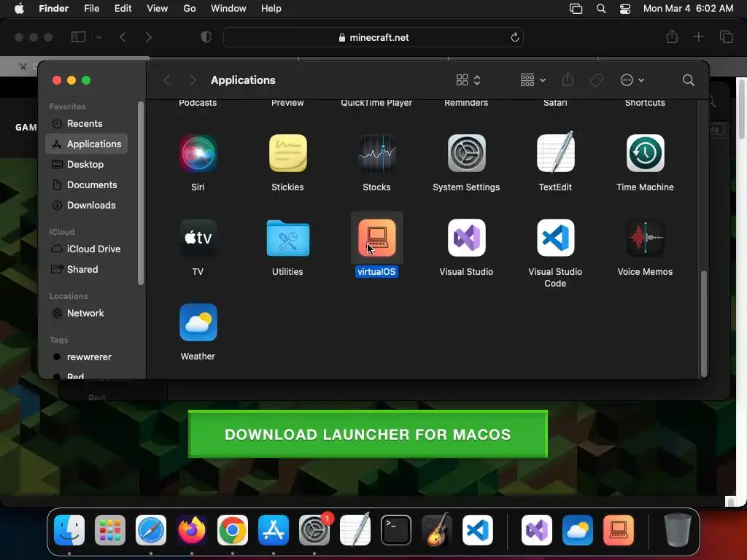Open iCloud Drive in Finder sidebar
This screenshot has height=560, width=747.
click(86, 249)
